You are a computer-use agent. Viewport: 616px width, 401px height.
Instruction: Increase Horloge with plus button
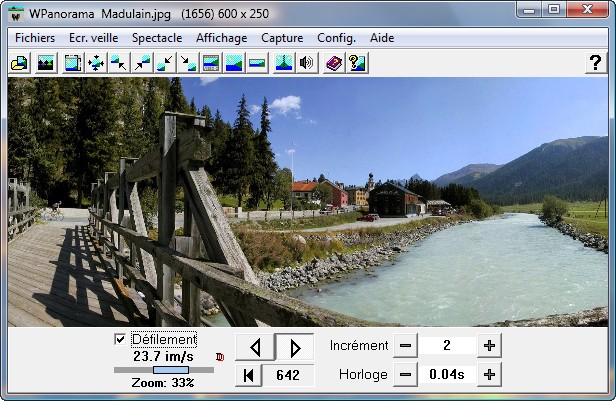(x=489, y=374)
